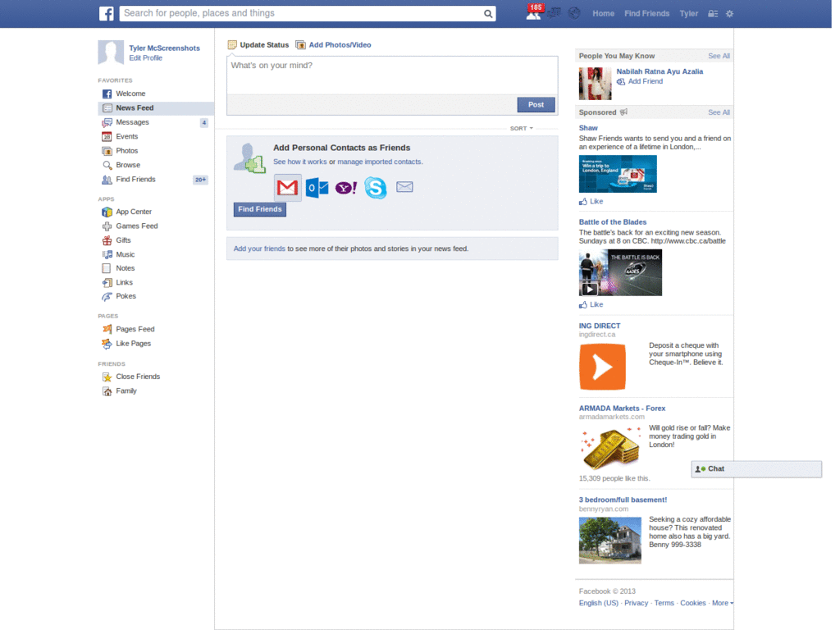
Task: Click the 'Add your friends' link
Action: click(259, 249)
